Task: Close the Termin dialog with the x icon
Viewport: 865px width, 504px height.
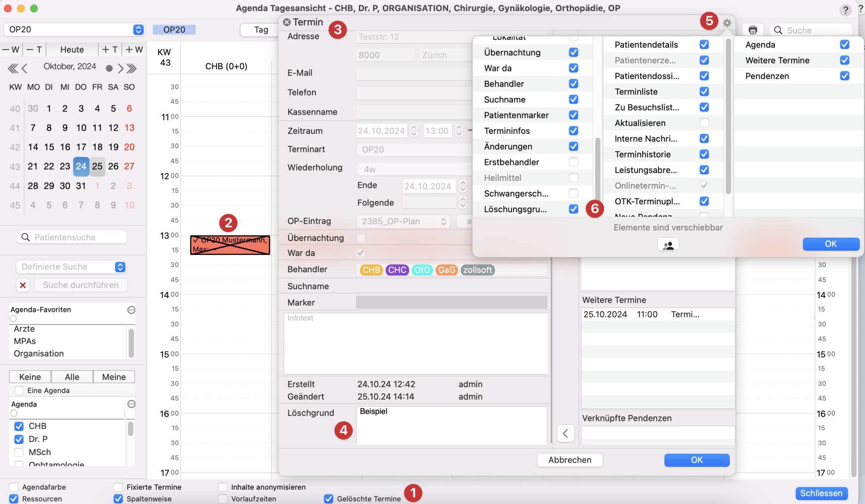Action: coord(287,22)
